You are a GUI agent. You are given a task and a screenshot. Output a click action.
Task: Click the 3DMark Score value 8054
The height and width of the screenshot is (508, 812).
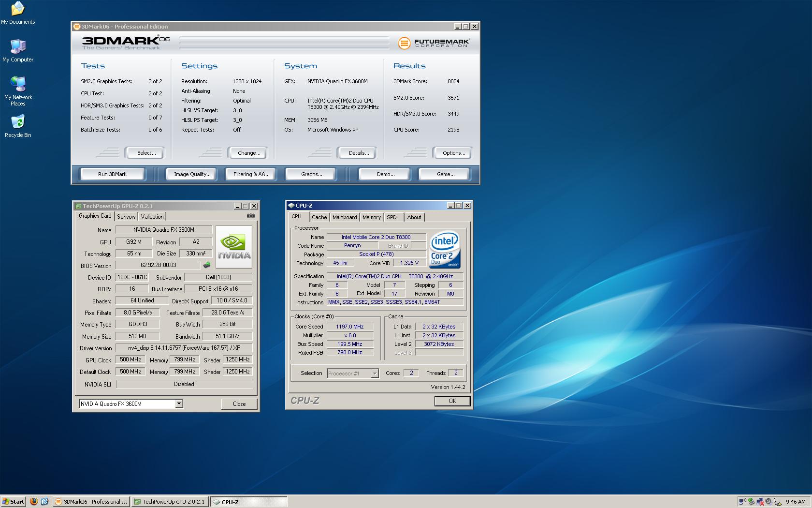[x=453, y=81]
